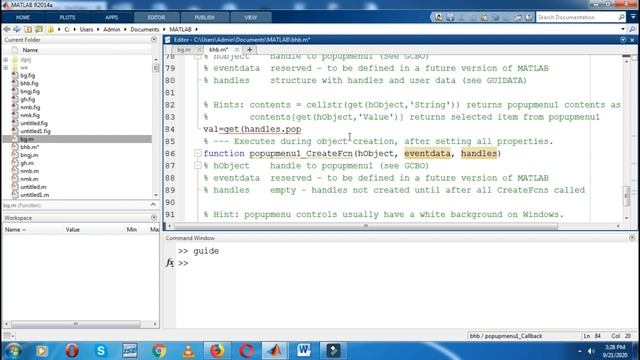Image resolution: width=640 pixels, height=360 pixels.
Task: Switch to the bg.m editor tab
Action: click(x=184, y=49)
